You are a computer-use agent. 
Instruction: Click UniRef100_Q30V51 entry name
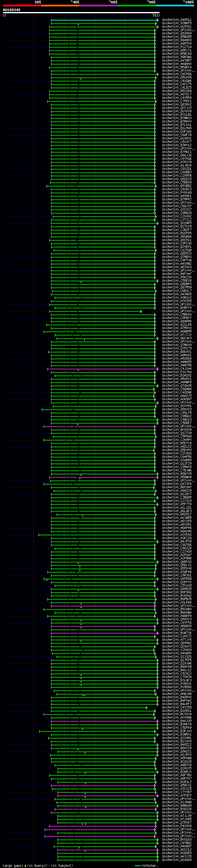[x=176, y=406]
